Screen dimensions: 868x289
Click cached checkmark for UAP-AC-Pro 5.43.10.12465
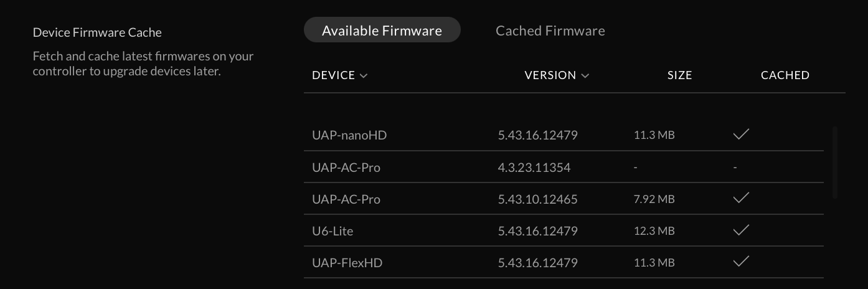click(x=740, y=199)
